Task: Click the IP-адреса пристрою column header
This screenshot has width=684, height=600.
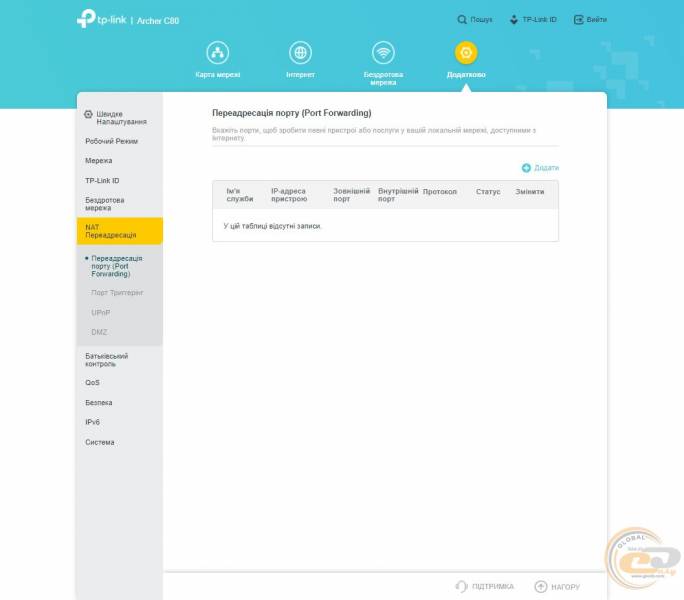Action: (289, 195)
